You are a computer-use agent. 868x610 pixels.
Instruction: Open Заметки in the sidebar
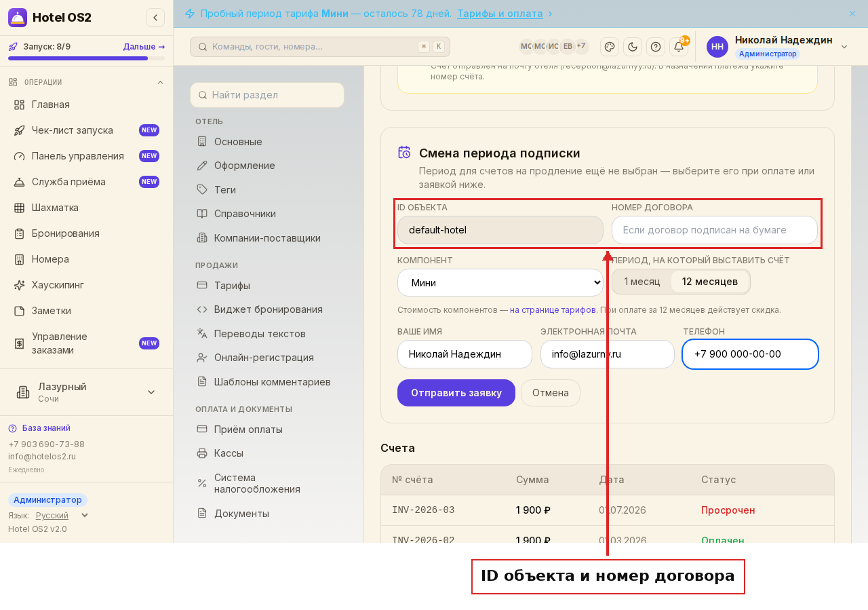86,311
